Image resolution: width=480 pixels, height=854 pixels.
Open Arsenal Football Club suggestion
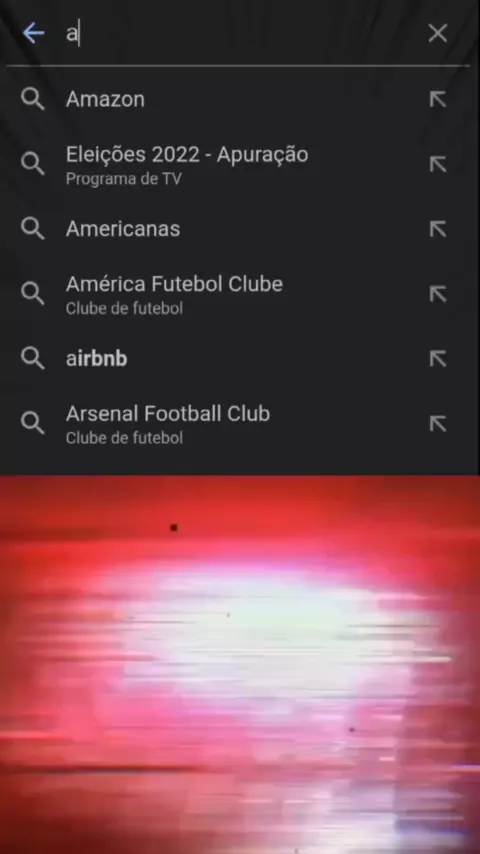coord(240,423)
